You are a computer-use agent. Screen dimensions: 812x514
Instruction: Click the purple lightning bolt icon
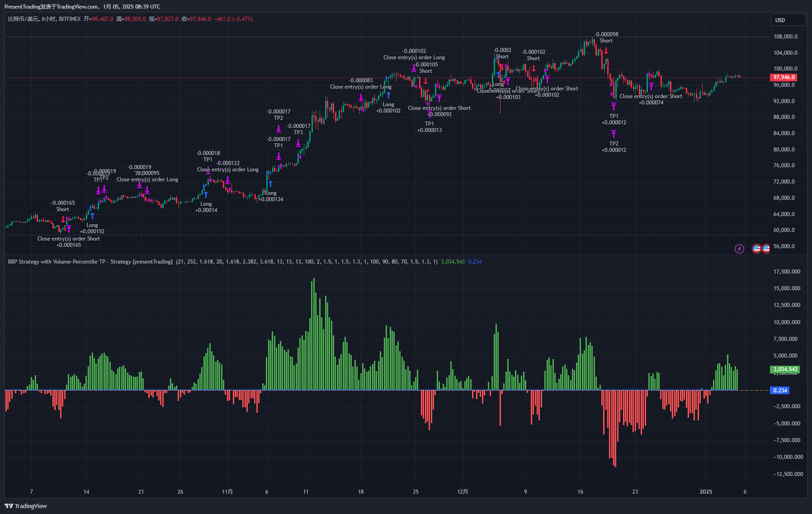click(739, 249)
